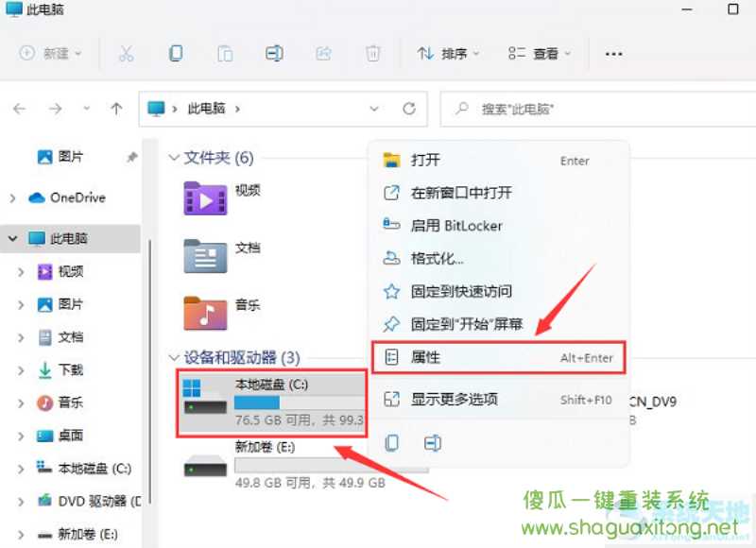Choose Show more options
Image resolution: width=756 pixels, height=548 pixels.
pyautogui.click(x=500, y=400)
